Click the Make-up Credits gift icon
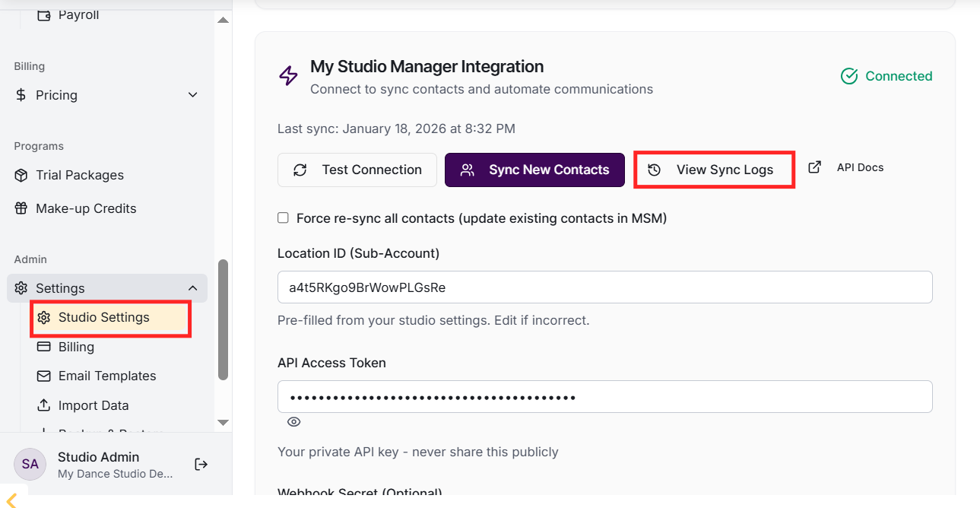980x508 pixels. pos(21,208)
